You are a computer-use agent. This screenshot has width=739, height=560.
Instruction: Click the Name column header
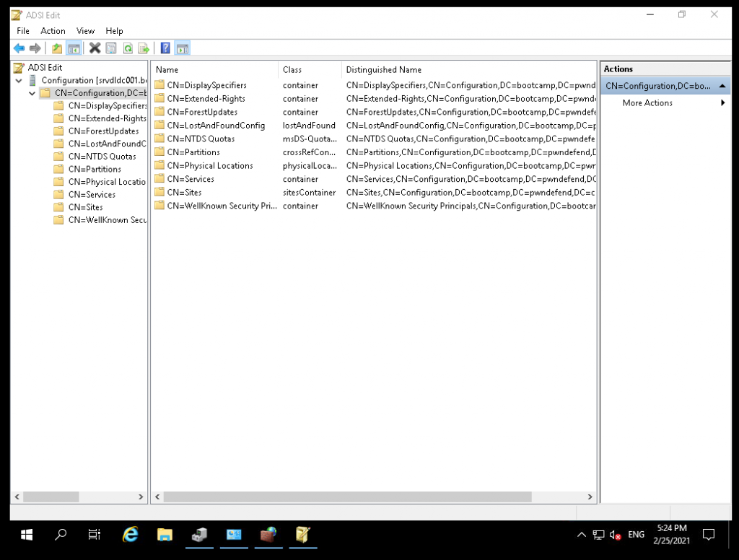click(x=167, y=69)
